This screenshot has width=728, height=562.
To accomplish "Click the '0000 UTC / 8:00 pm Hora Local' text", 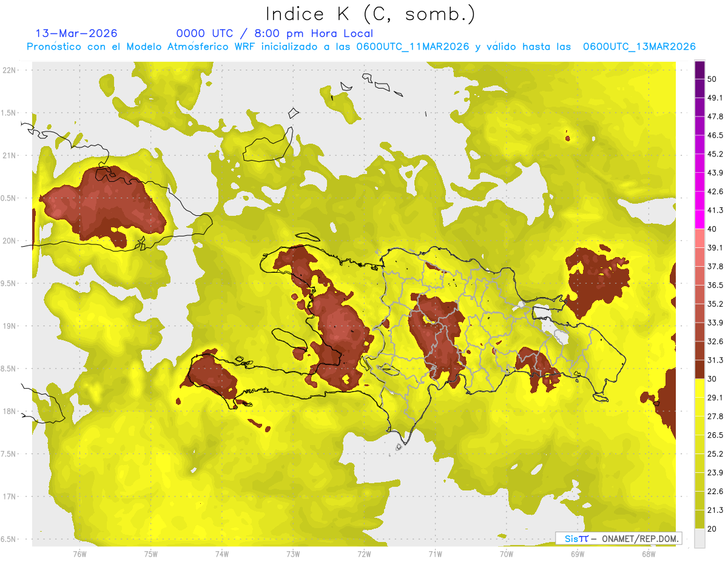I will click(274, 34).
